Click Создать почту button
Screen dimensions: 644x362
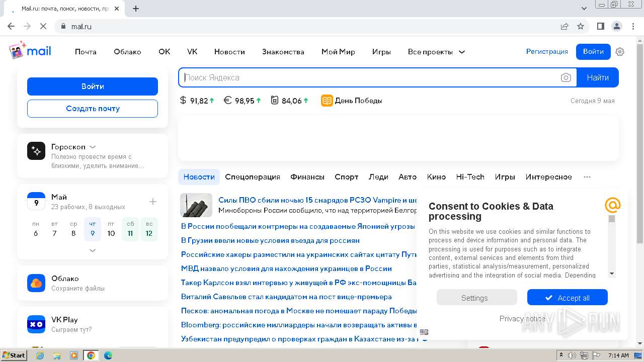[x=93, y=109]
